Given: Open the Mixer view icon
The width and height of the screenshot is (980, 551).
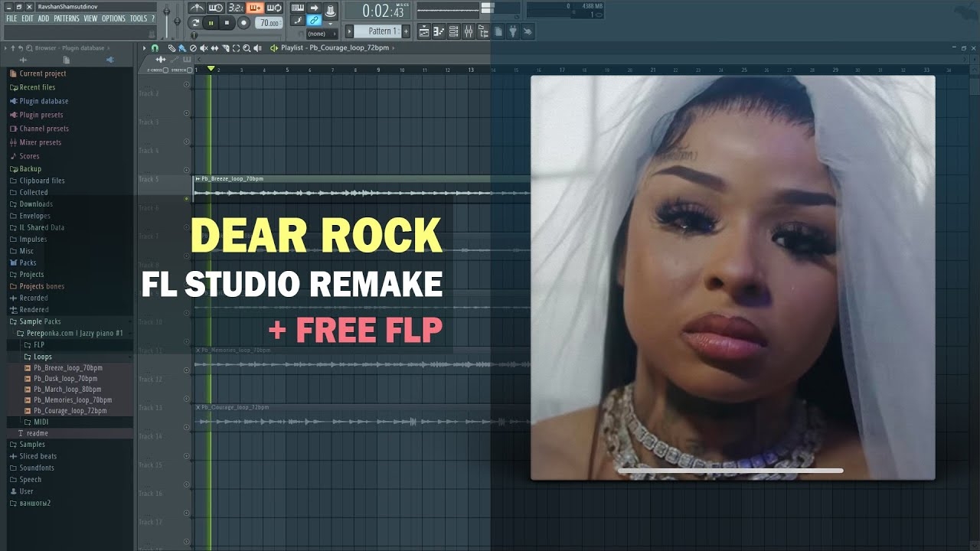Looking at the screenshot, I should 469,31.
